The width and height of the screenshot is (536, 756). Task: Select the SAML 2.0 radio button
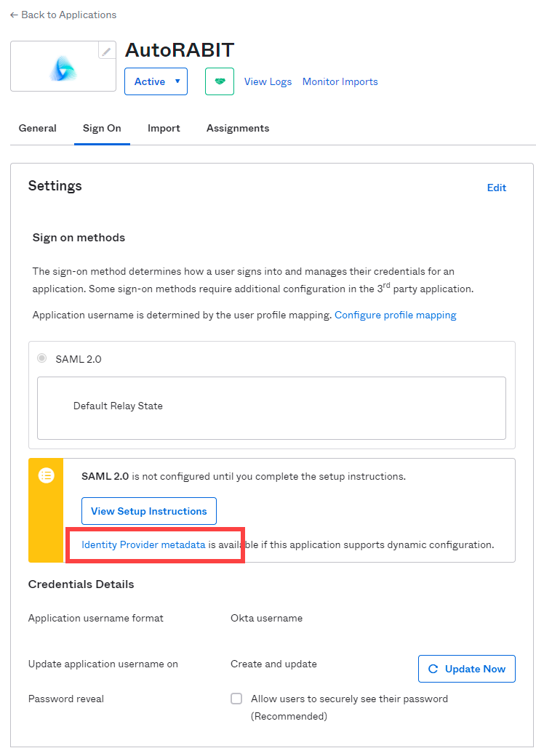click(42, 358)
